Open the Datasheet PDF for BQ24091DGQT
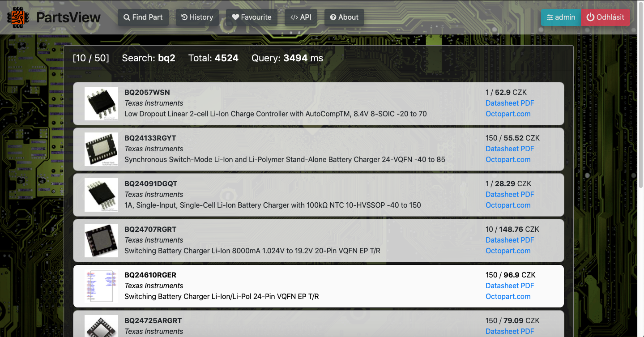Screen dimensions: 644x337 (510, 194)
